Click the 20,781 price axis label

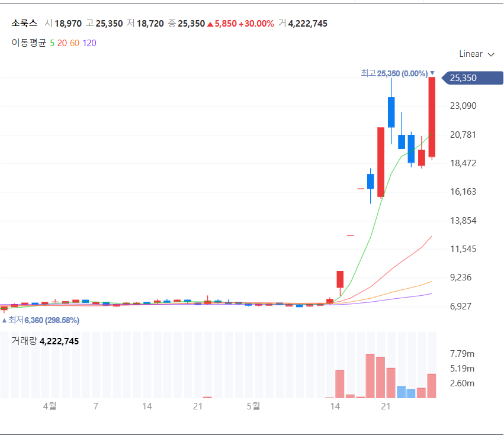click(463, 134)
